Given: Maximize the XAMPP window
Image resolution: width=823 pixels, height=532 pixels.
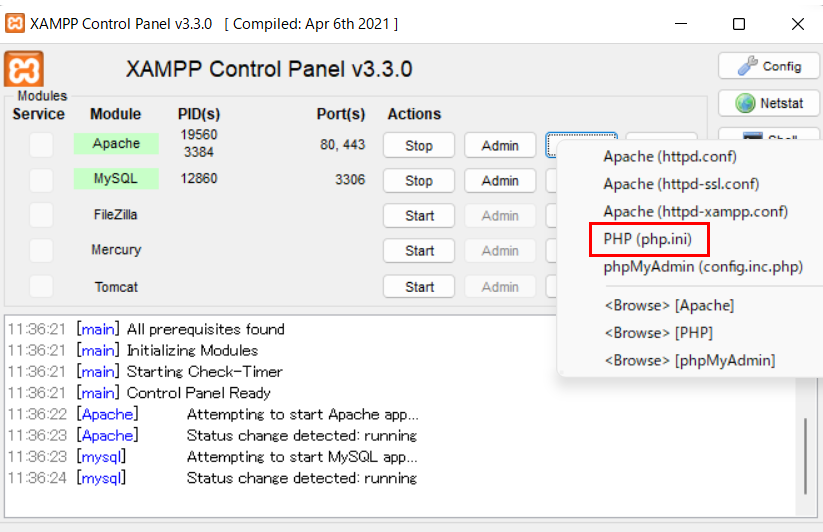Looking at the screenshot, I should (x=739, y=24).
